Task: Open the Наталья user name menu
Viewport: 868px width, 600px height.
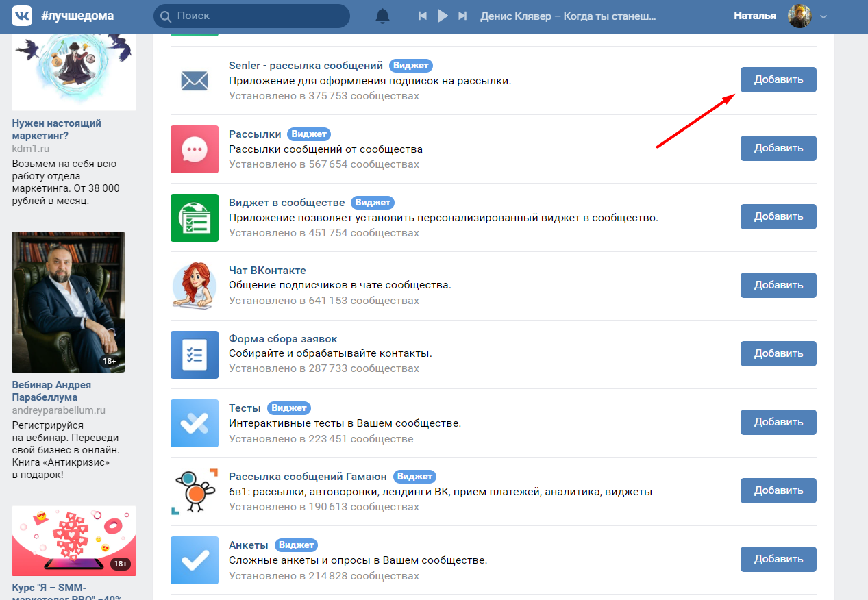Action: point(755,16)
